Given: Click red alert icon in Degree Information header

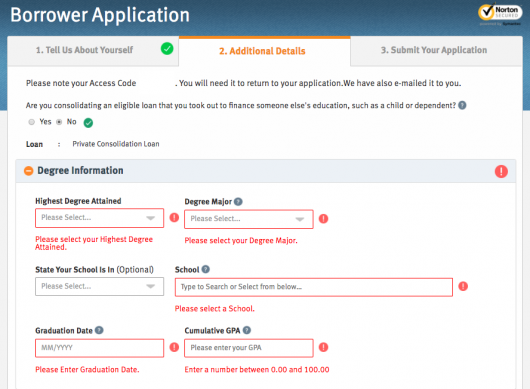Looking at the screenshot, I should click(x=501, y=171).
